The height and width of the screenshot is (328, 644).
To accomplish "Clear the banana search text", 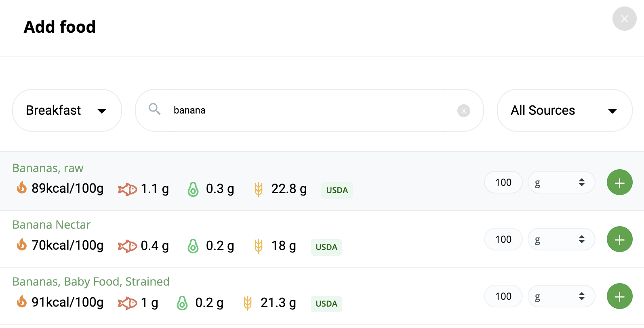I will [463, 111].
